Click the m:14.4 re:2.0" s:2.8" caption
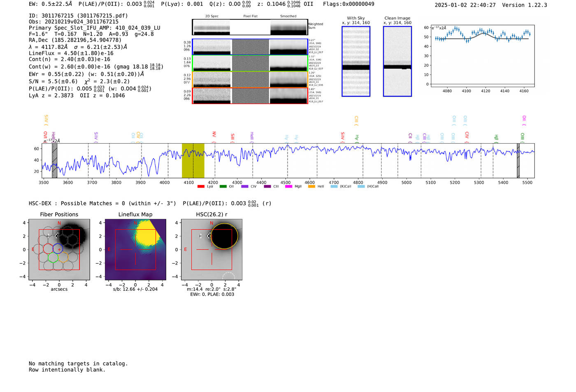Image resolution: width=576 pixels, height=392 pixels. pos(211,289)
